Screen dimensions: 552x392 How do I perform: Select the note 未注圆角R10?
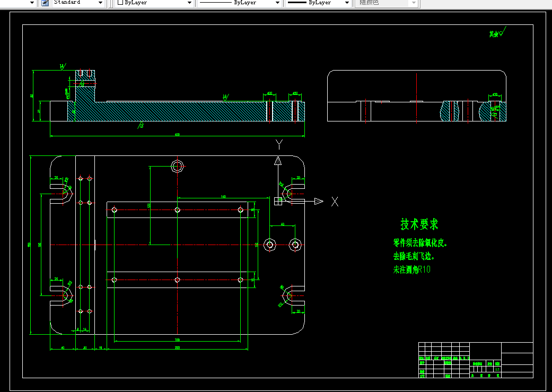(x=412, y=270)
